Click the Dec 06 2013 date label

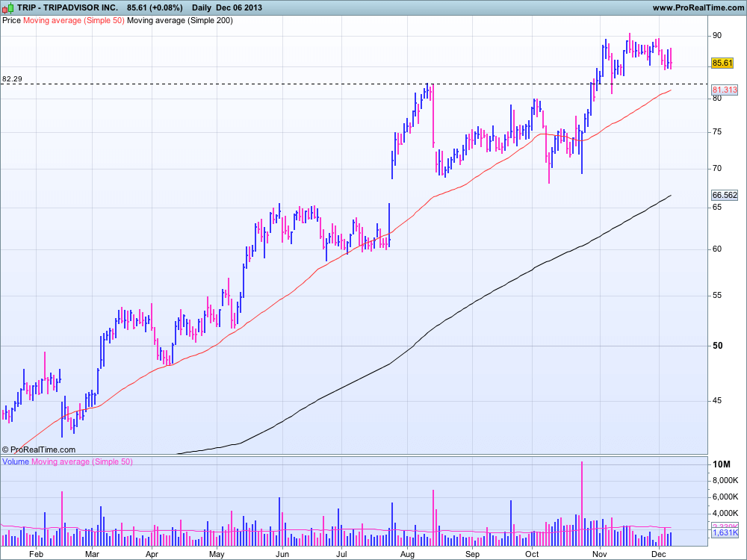click(x=239, y=7)
